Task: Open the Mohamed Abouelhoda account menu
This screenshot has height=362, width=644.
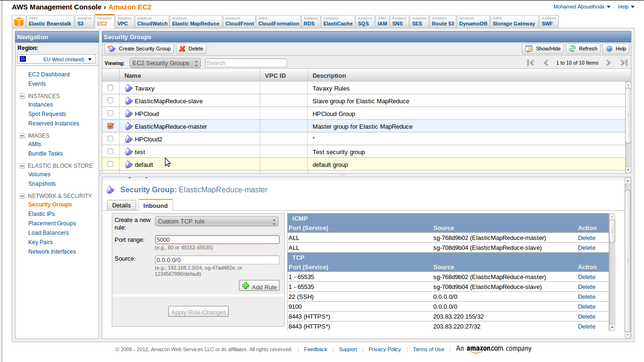Action: click(582, 7)
